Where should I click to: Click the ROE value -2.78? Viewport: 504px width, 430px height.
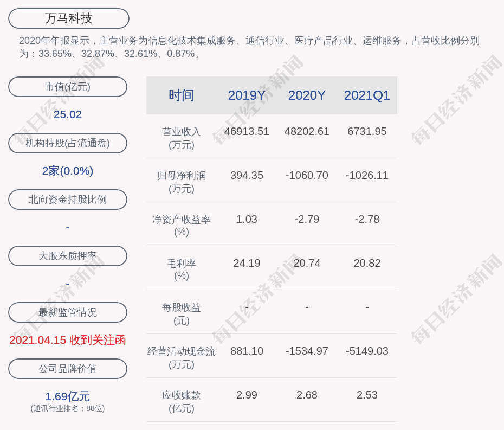(x=367, y=220)
